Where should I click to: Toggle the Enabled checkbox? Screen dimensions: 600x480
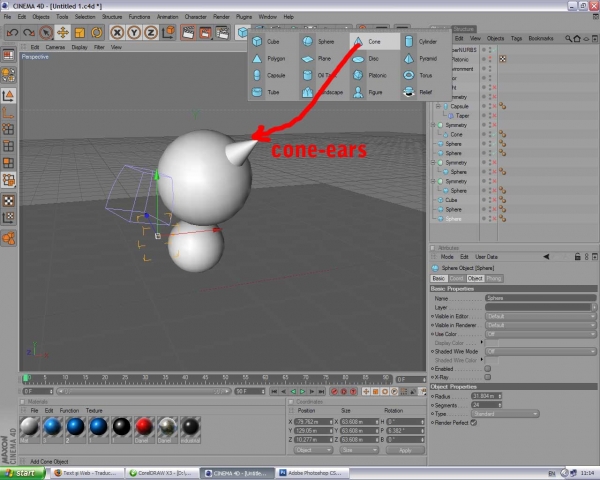coord(488,369)
